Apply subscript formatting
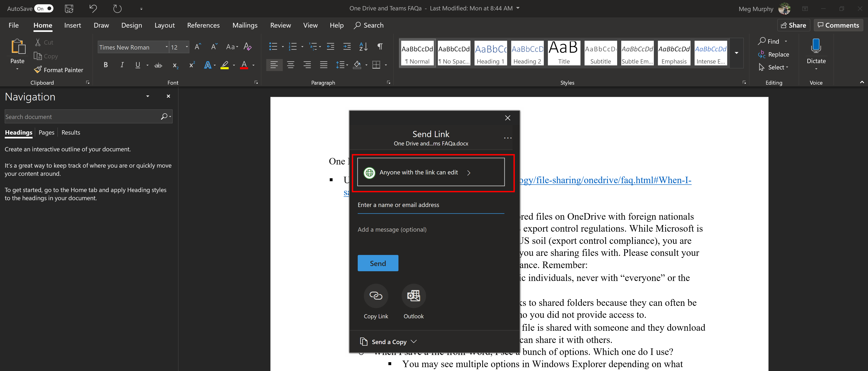The image size is (868, 371). pyautogui.click(x=175, y=65)
